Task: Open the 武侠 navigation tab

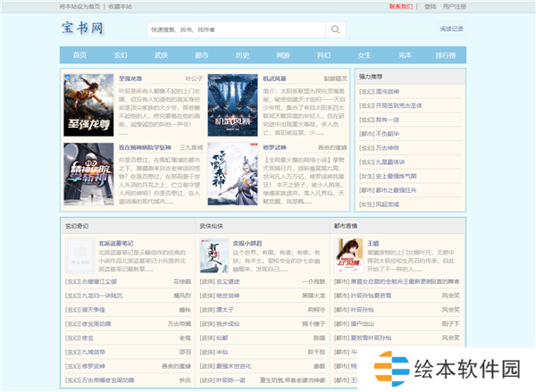Action: pyautogui.click(x=161, y=55)
